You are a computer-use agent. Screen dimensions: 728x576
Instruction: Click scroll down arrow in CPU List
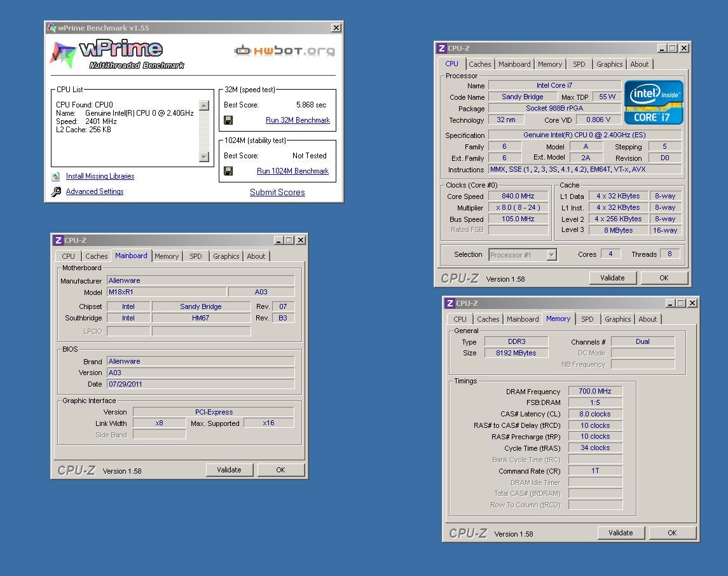point(204,157)
